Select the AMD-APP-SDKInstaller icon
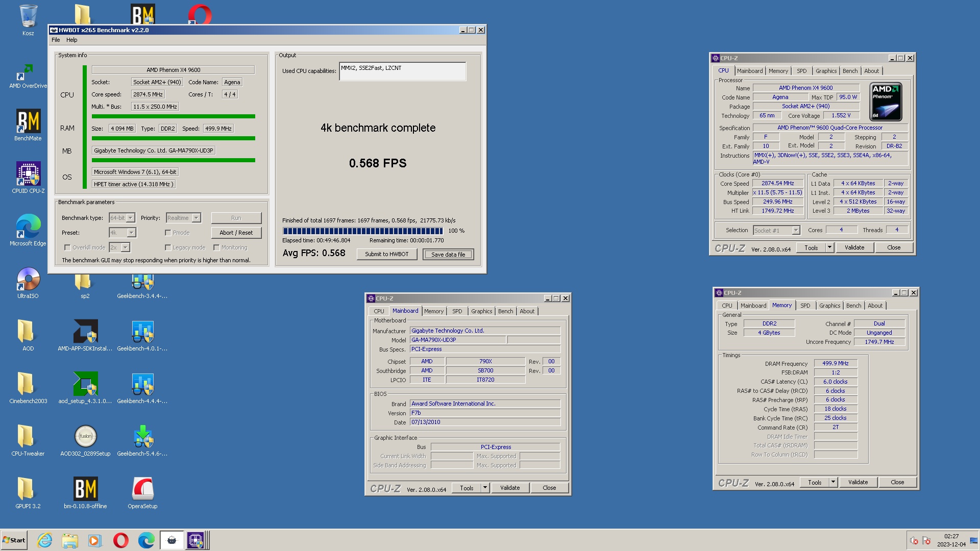The height and width of the screenshot is (551, 980). tap(85, 335)
